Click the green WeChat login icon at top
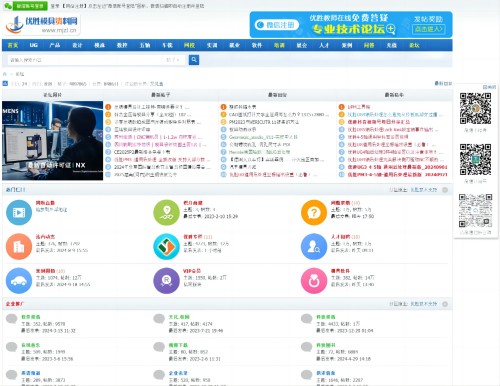This screenshot has height=386, width=500. pos(8,6)
